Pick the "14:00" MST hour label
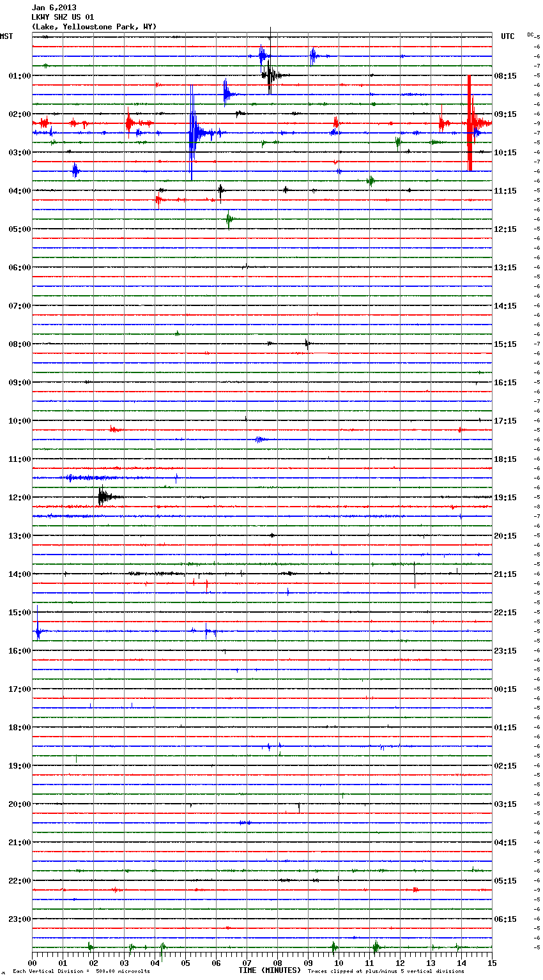The image size is (543, 980). point(20,574)
